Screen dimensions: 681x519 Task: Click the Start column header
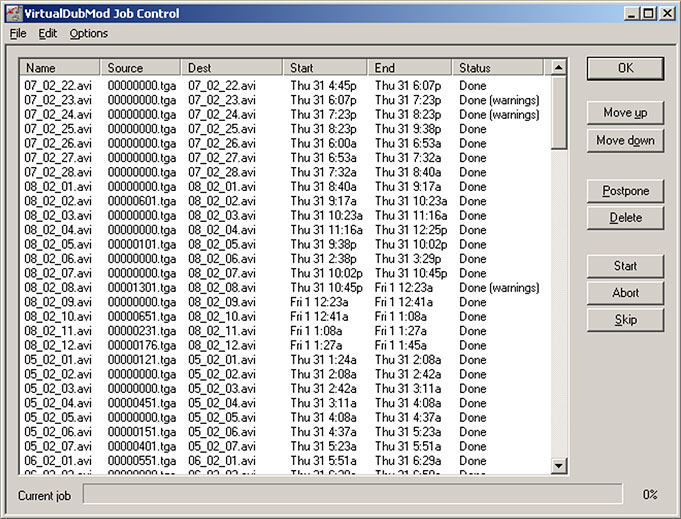coord(325,68)
